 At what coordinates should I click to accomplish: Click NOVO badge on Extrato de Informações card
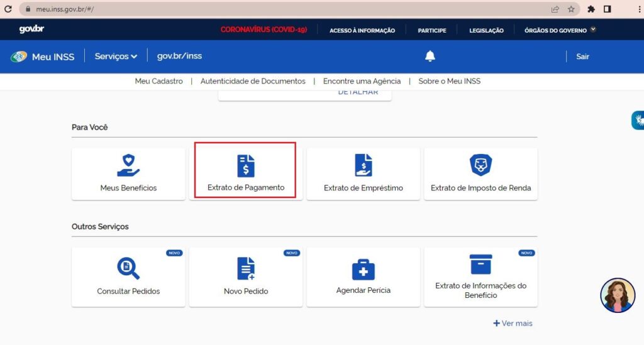pyautogui.click(x=526, y=253)
